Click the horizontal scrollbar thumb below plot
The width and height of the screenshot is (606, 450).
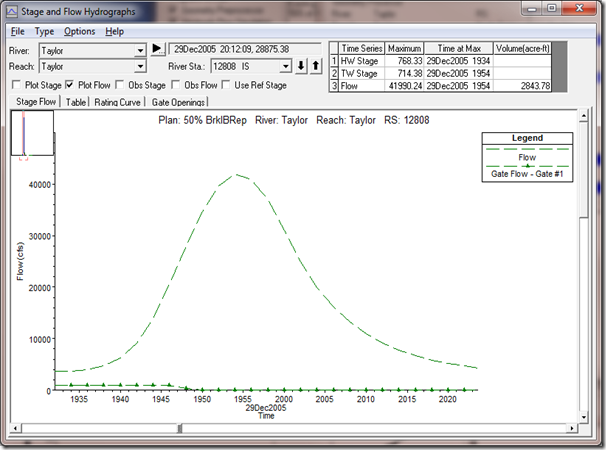(179, 430)
